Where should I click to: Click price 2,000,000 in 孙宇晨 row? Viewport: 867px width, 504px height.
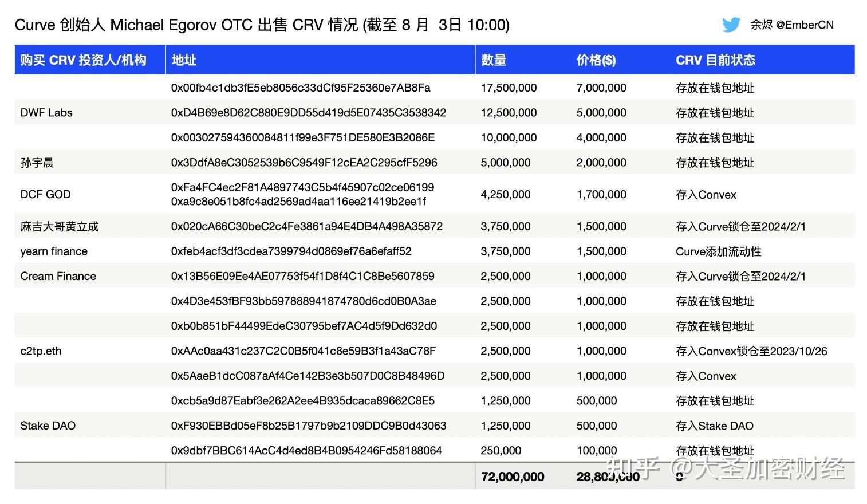click(601, 163)
